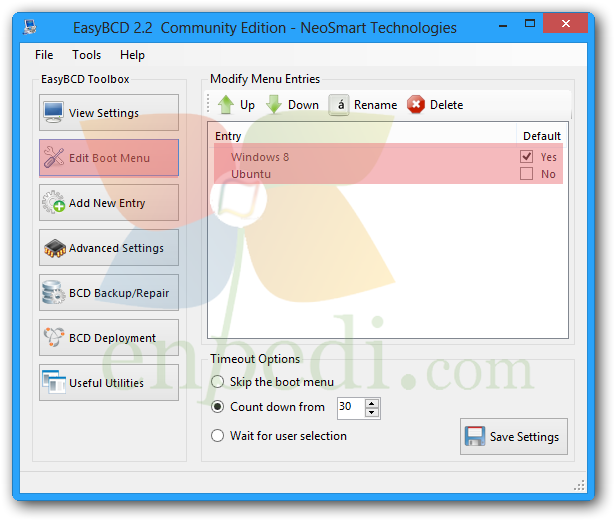Click the No default value for Ubuntu

point(548,174)
